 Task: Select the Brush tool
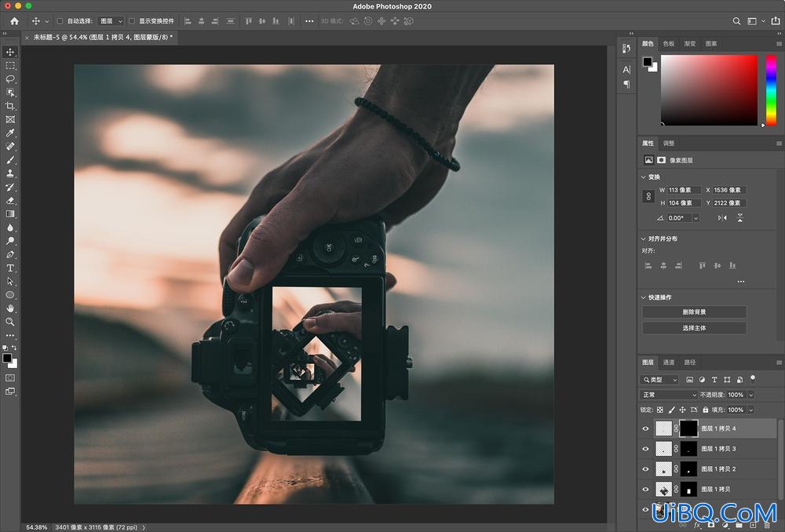point(10,160)
